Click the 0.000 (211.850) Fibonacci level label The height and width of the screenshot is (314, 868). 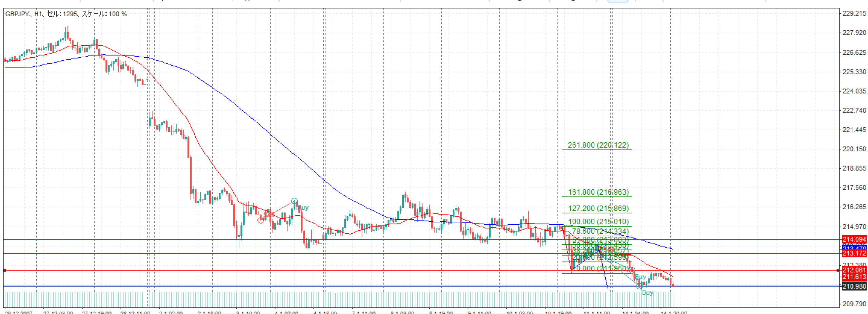pyautogui.click(x=602, y=269)
